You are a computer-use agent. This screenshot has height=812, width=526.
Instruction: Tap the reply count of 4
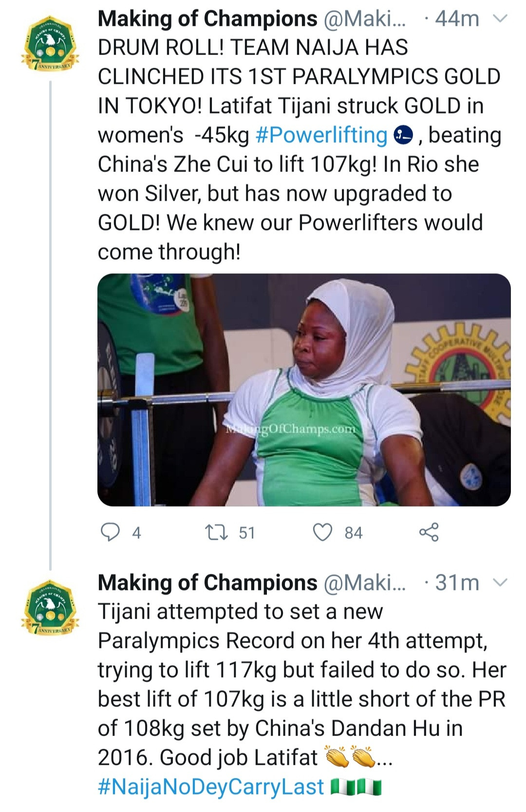(137, 533)
